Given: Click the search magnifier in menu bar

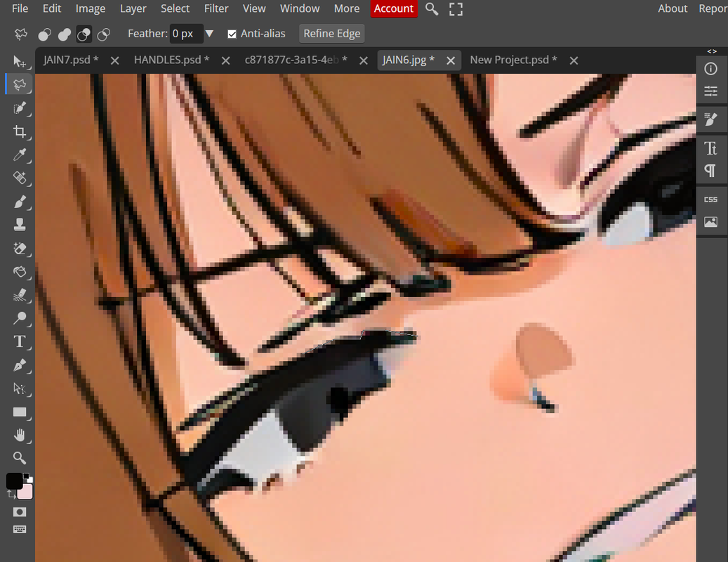Looking at the screenshot, I should click(432, 9).
